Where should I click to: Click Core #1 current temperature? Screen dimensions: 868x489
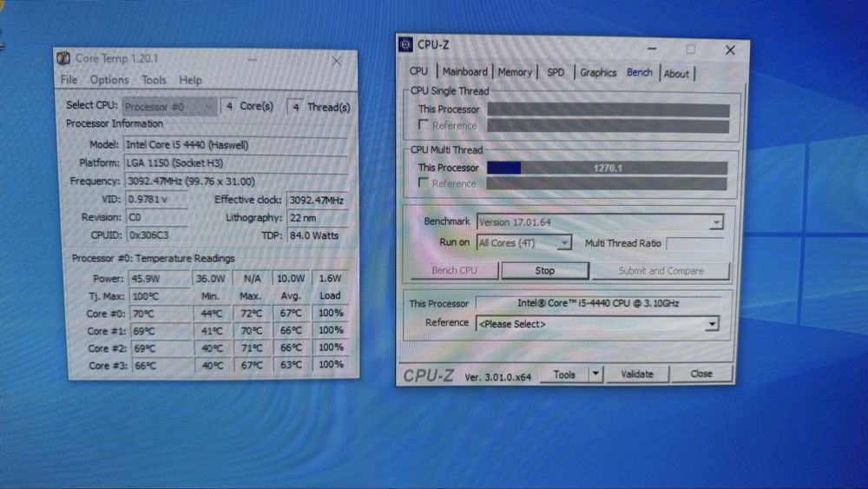point(161,331)
